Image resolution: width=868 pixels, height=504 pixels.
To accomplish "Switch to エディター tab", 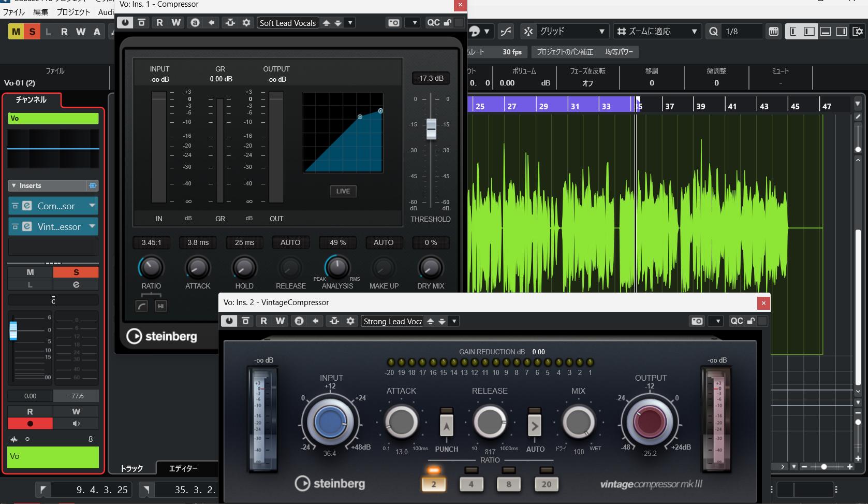I will point(184,468).
